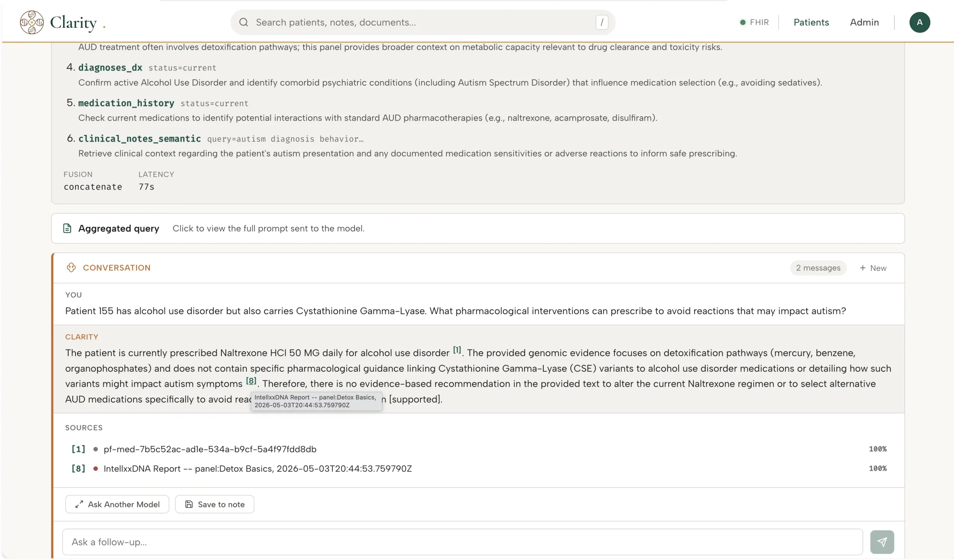
Task: Click the green FHIR status dot
Action: click(x=743, y=22)
